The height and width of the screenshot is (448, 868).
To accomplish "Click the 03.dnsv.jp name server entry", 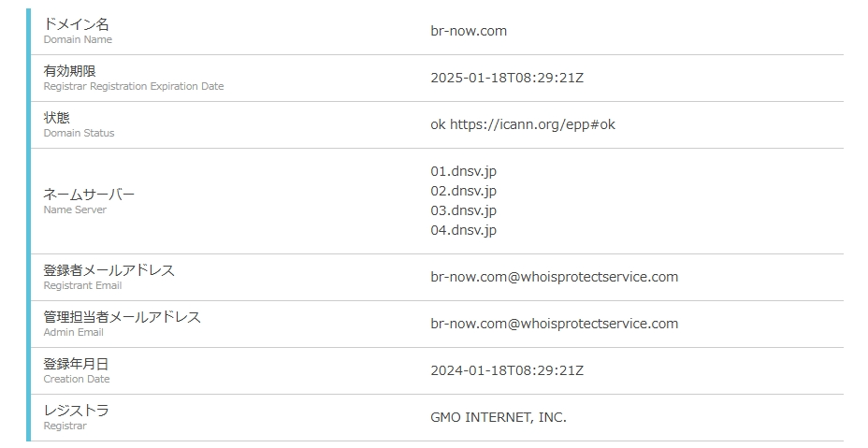I will [x=463, y=210].
